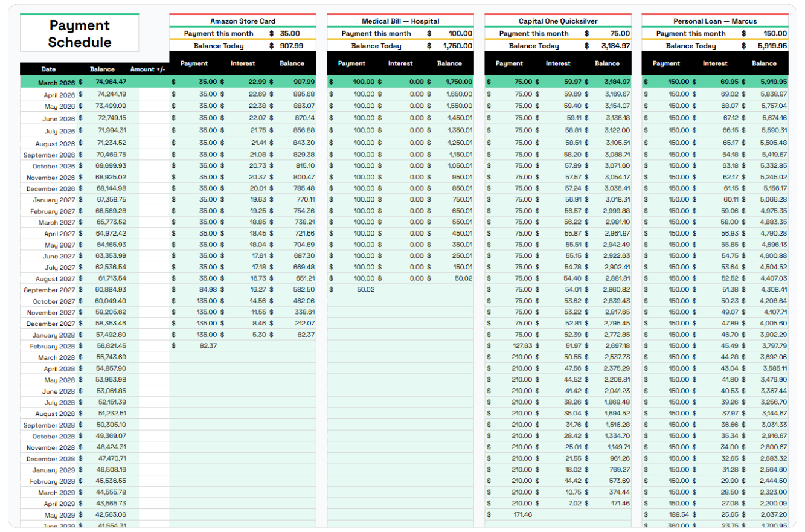
Task: Select the February 2028 date cell
Action: [53, 346]
